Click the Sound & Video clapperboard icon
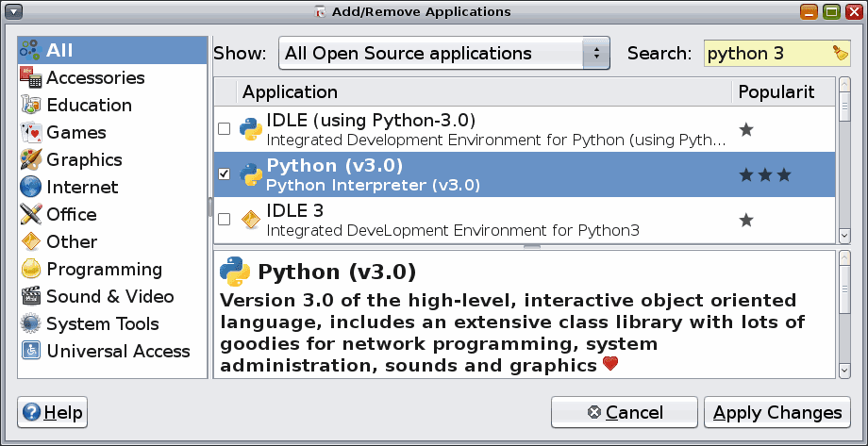 click(31, 297)
